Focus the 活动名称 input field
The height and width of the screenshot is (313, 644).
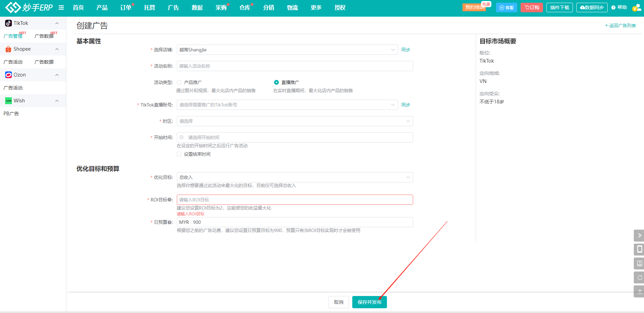tap(295, 66)
